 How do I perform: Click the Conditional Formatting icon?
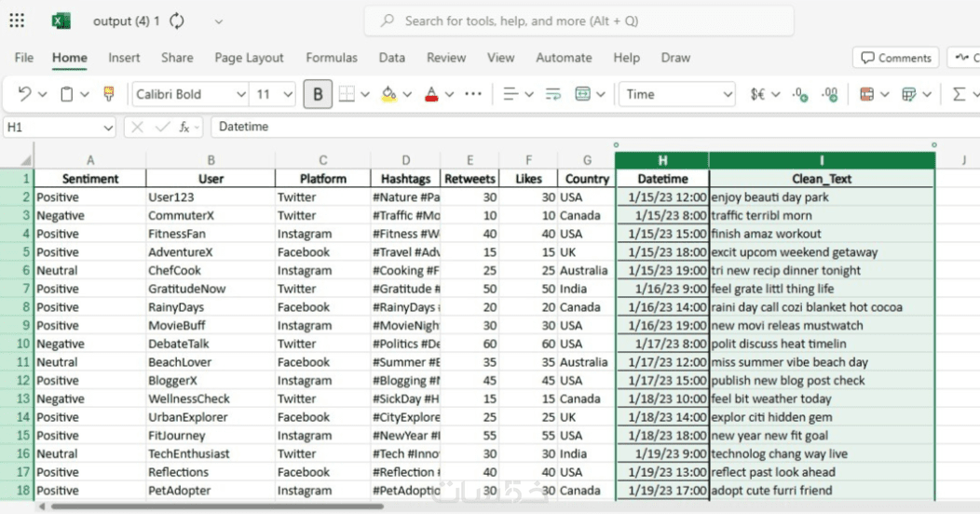(866, 94)
